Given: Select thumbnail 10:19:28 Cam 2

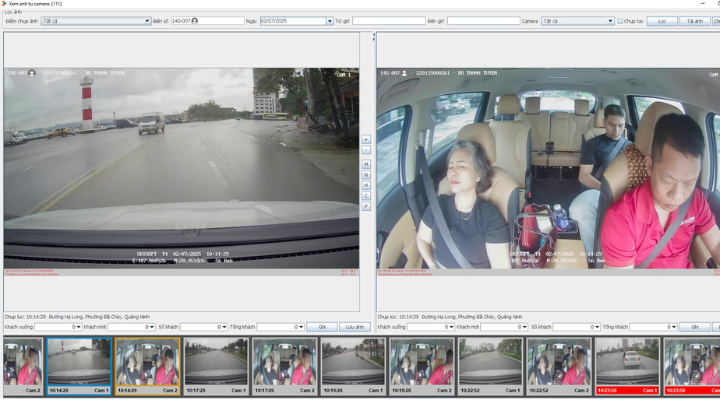Looking at the screenshot, I should pos(422,366).
